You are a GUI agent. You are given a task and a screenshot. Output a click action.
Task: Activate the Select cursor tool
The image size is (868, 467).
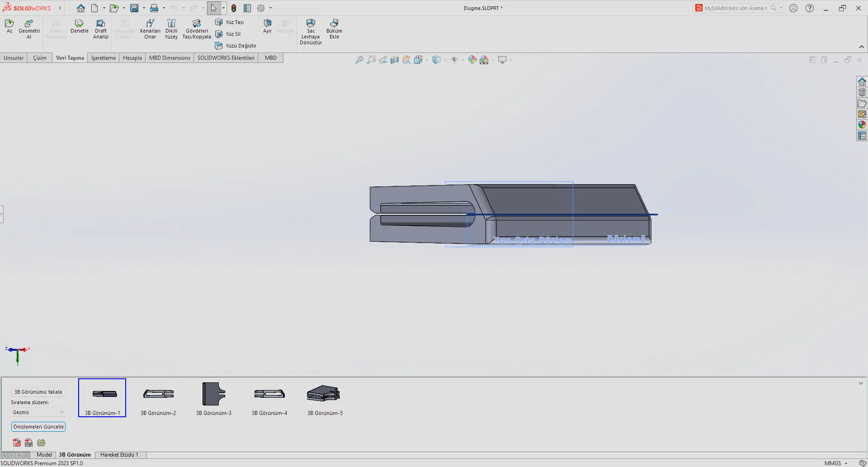[x=213, y=8]
